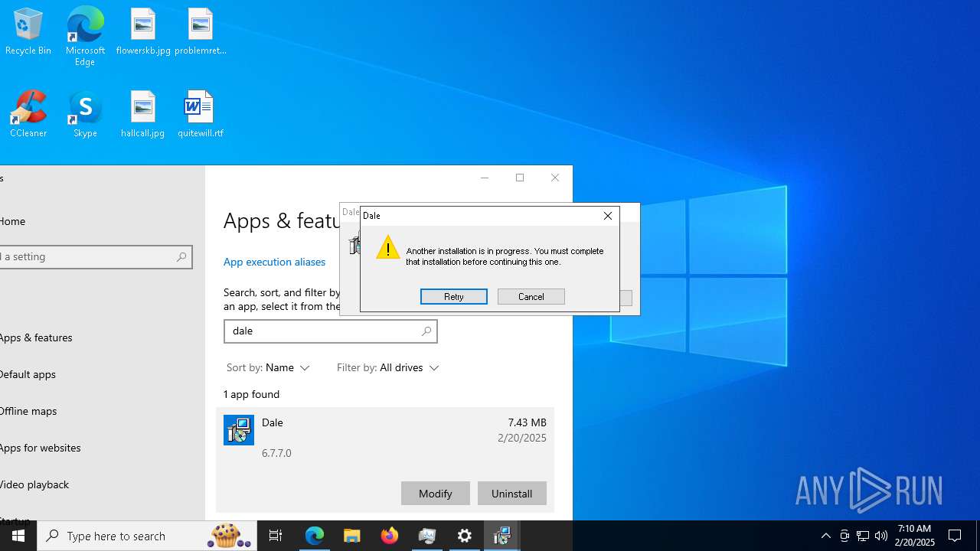This screenshot has height=551, width=980.
Task: Click Modify for the Dale app
Action: 436,494
